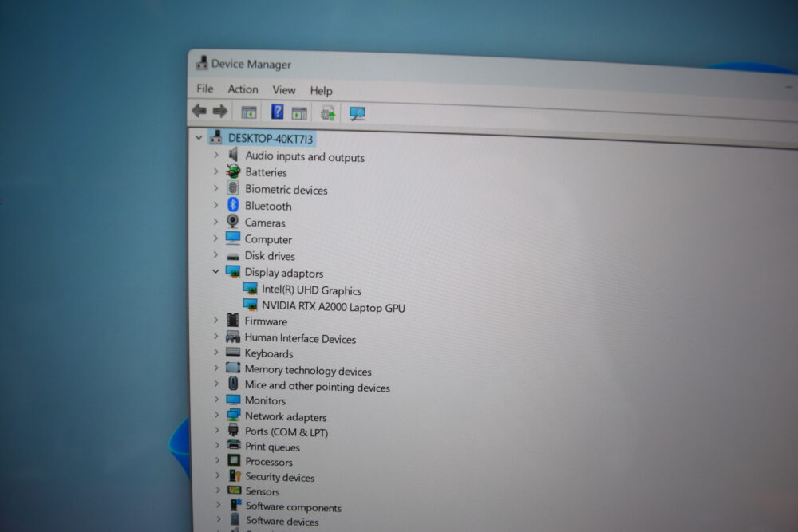Viewport: 798px width, 532px height.
Task: Select the Software devices label
Action: pos(282,521)
